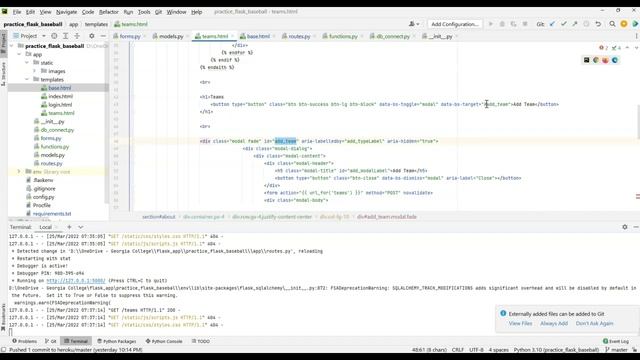The height and width of the screenshot is (360, 640).
Task: Toggle the Structure tool window side tab
Action: (3, 73)
